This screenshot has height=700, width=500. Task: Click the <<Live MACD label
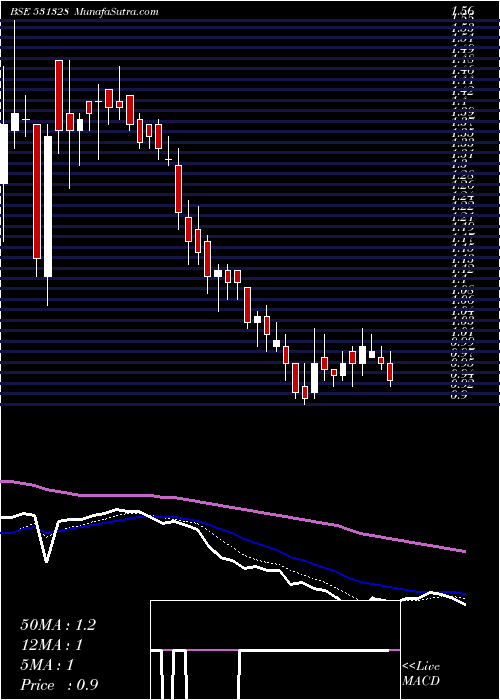pos(421,674)
